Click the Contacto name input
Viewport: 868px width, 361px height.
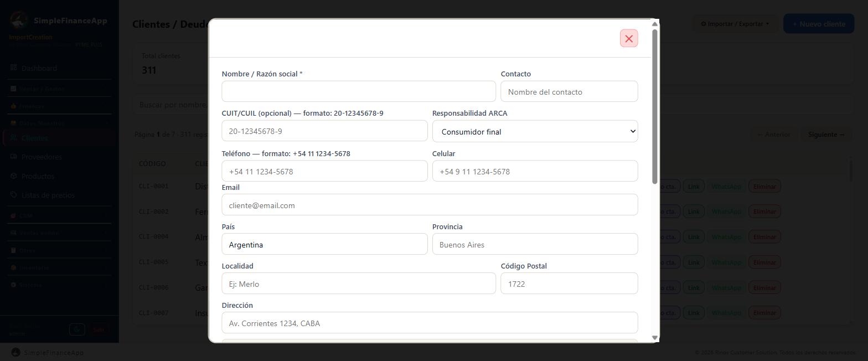[x=569, y=91]
